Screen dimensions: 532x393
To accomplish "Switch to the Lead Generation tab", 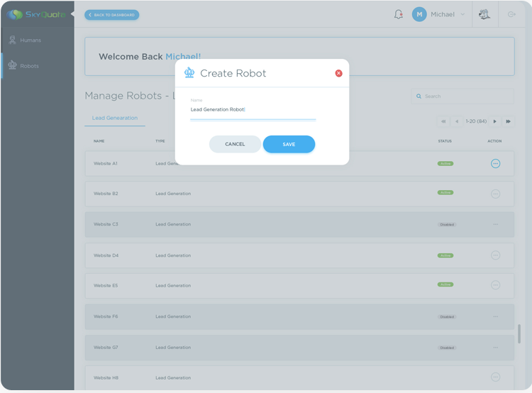I will coord(115,118).
